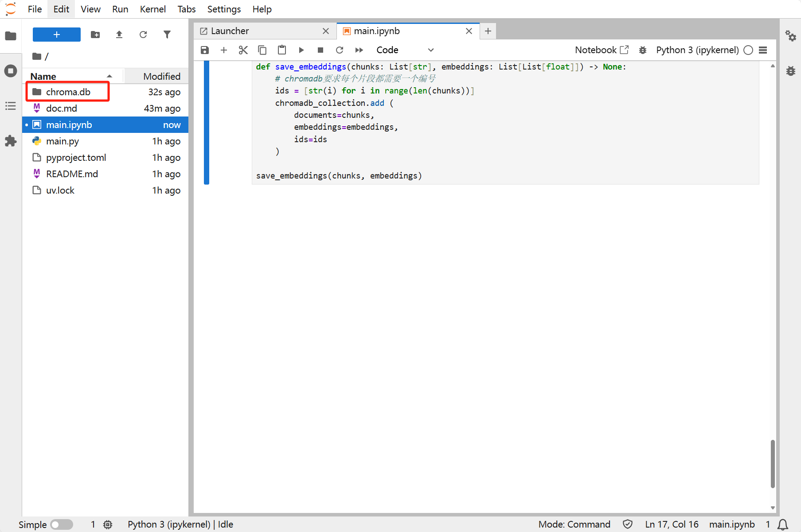The height and width of the screenshot is (532, 801).
Task: Open the chroma.db folder
Action: click(x=68, y=92)
